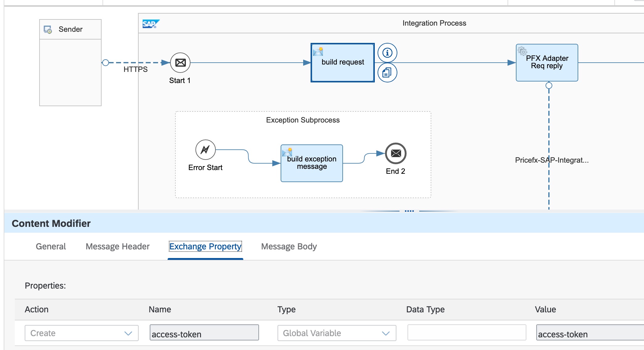Viewport: 644px width, 350px height.
Task: Click the information icon beside build request
Action: 387,53
